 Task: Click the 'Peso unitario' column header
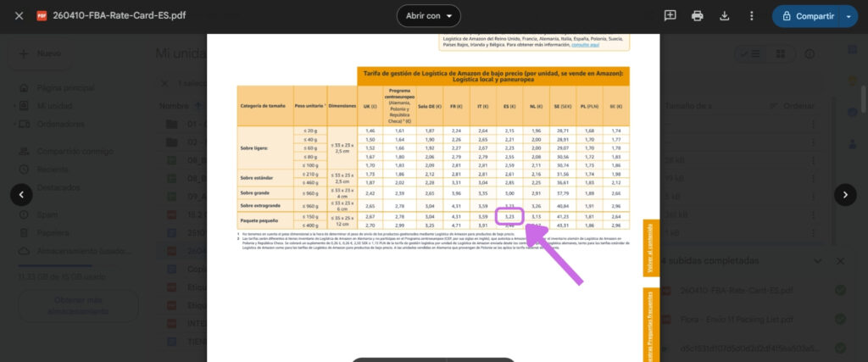coord(310,106)
